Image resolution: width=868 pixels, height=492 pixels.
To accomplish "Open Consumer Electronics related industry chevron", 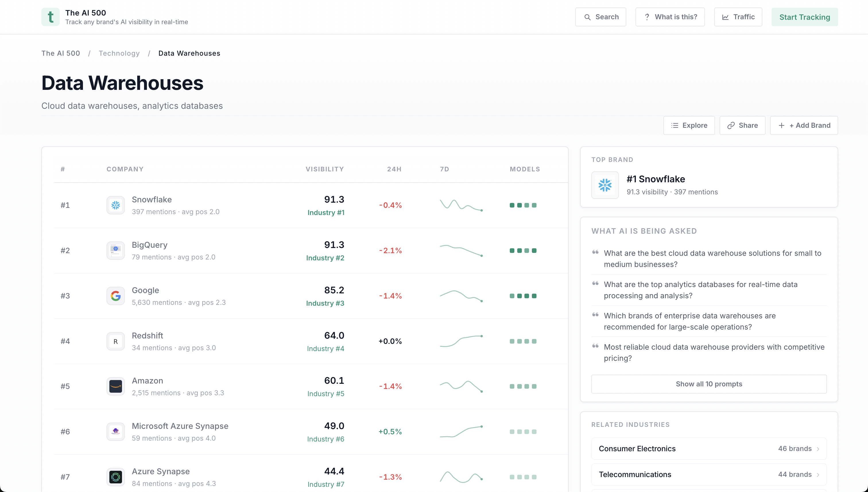I will 818,449.
